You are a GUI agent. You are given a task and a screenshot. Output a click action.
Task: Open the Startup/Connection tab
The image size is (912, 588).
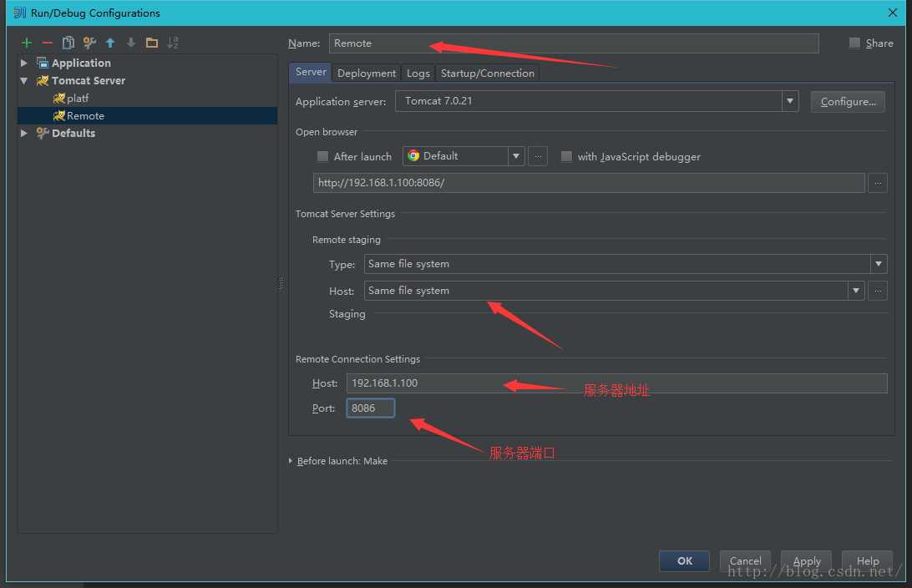pos(488,73)
